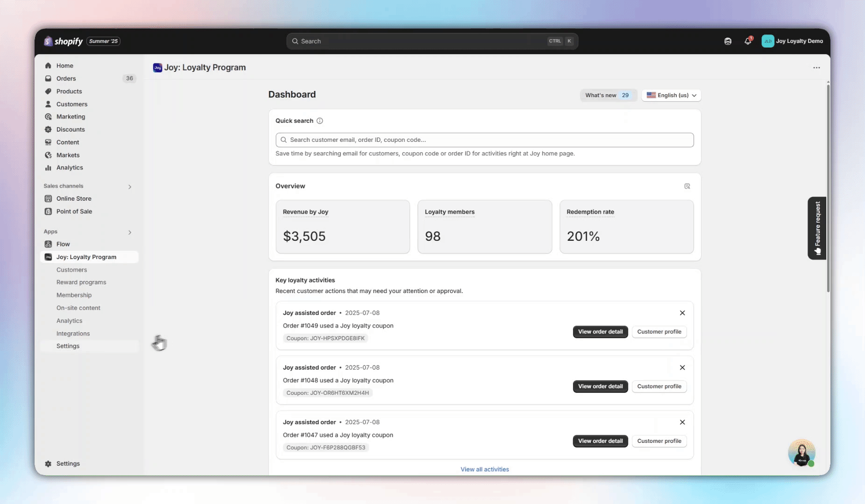Open the three-dot more actions menu
This screenshot has width=865, height=504.
(816, 68)
